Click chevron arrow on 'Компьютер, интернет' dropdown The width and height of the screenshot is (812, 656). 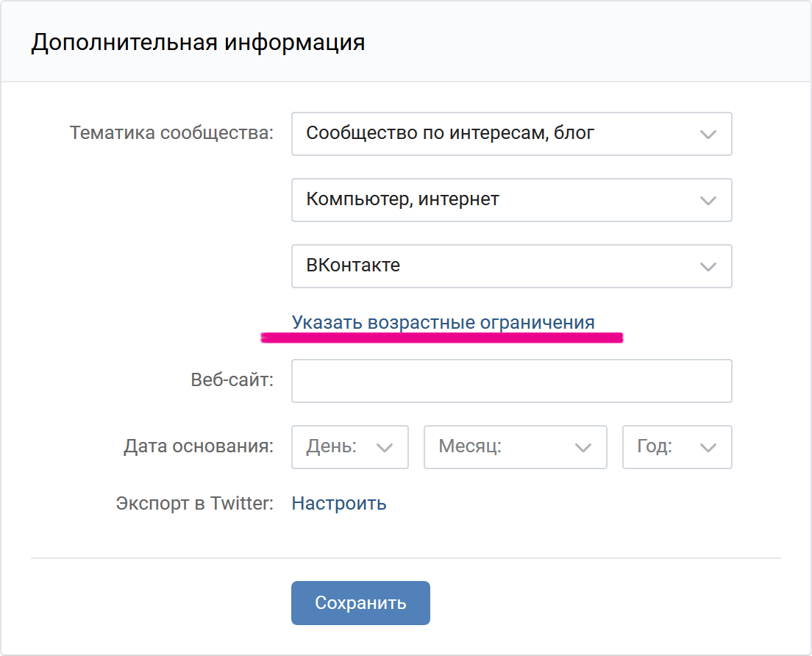[708, 201]
